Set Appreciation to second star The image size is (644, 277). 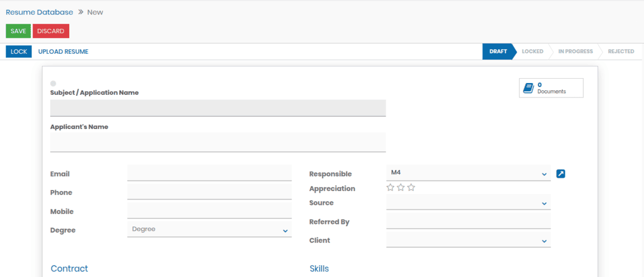[401, 188]
